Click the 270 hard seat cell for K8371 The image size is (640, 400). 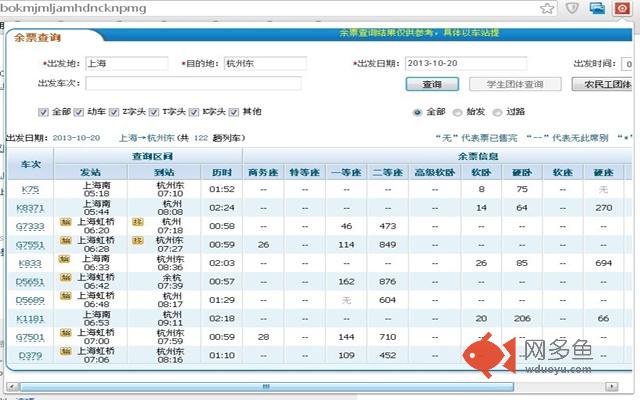[604, 208]
